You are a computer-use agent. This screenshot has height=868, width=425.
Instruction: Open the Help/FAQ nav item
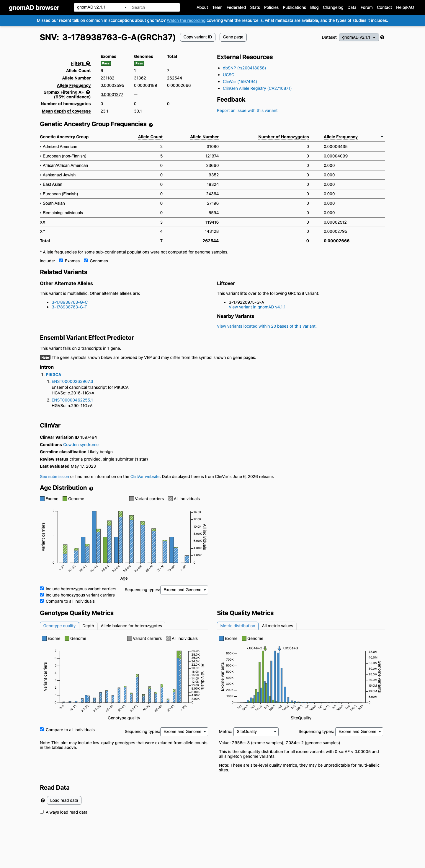click(x=405, y=7)
